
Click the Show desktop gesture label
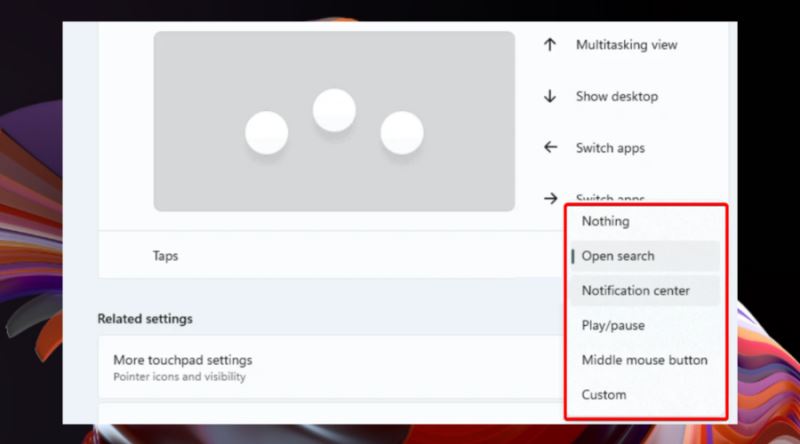617,96
